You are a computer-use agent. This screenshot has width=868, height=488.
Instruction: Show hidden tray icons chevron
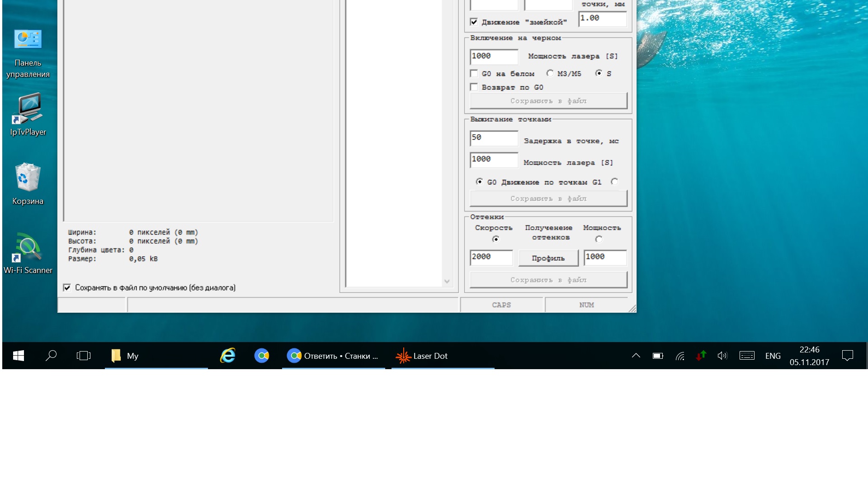[636, 356]
